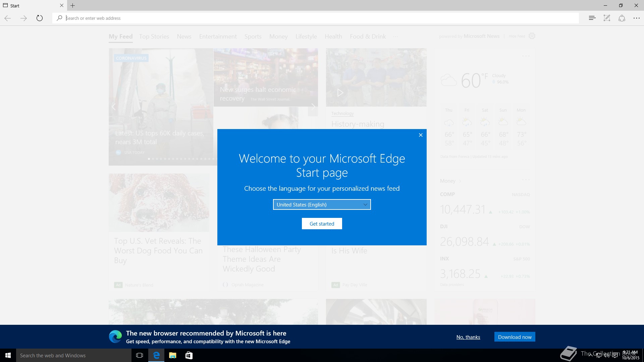This screenshot has width=644, height=362.
Task: Open the Store from the taskbar
Action: 189,355
